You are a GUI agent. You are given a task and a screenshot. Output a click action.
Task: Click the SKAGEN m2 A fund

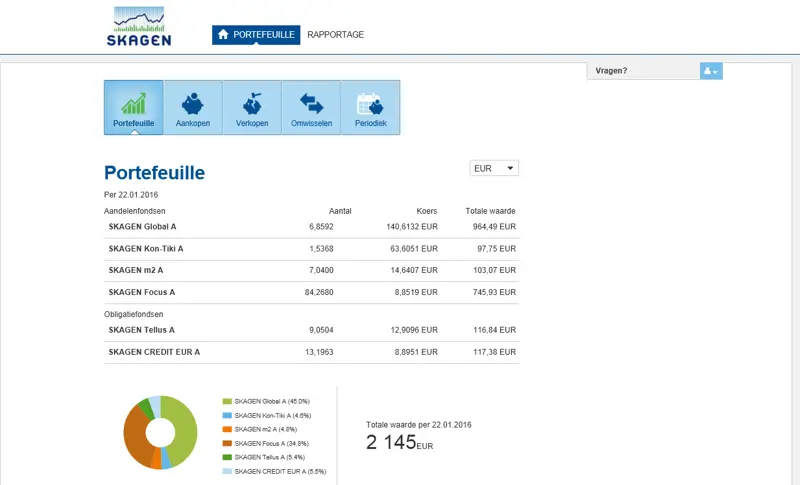[136, 270]
